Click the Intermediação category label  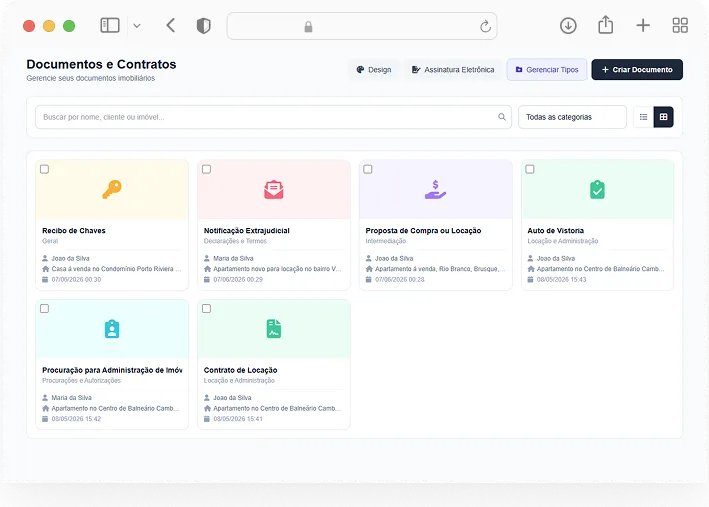[x=386, y=241]
